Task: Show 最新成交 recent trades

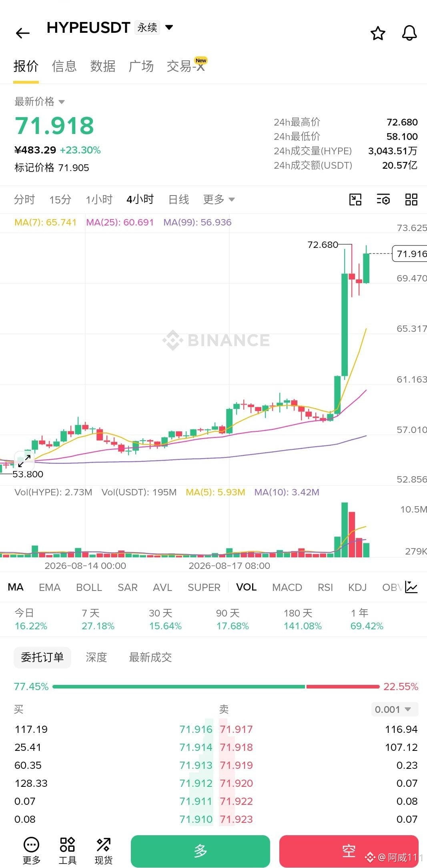Action: pyautogui.click(x=150, y=657)
